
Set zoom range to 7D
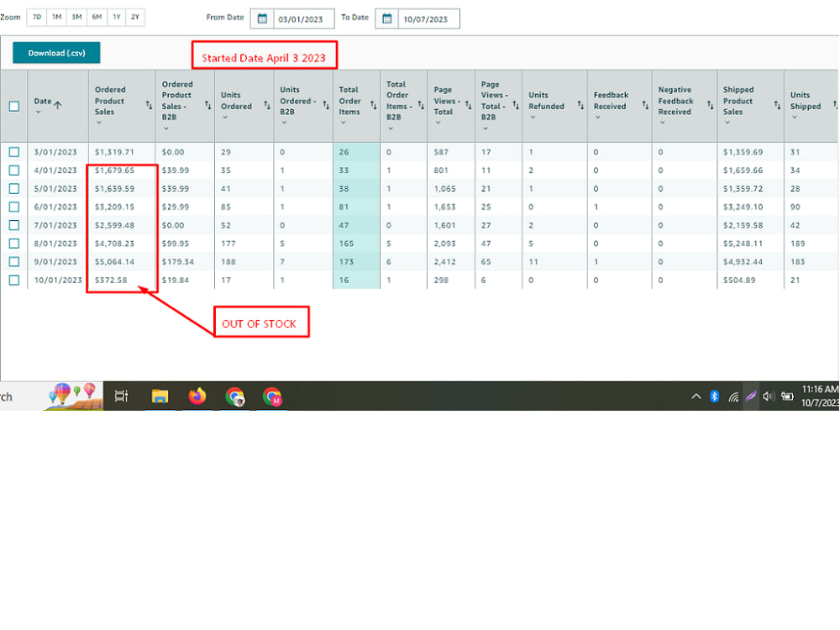point(36,17)
